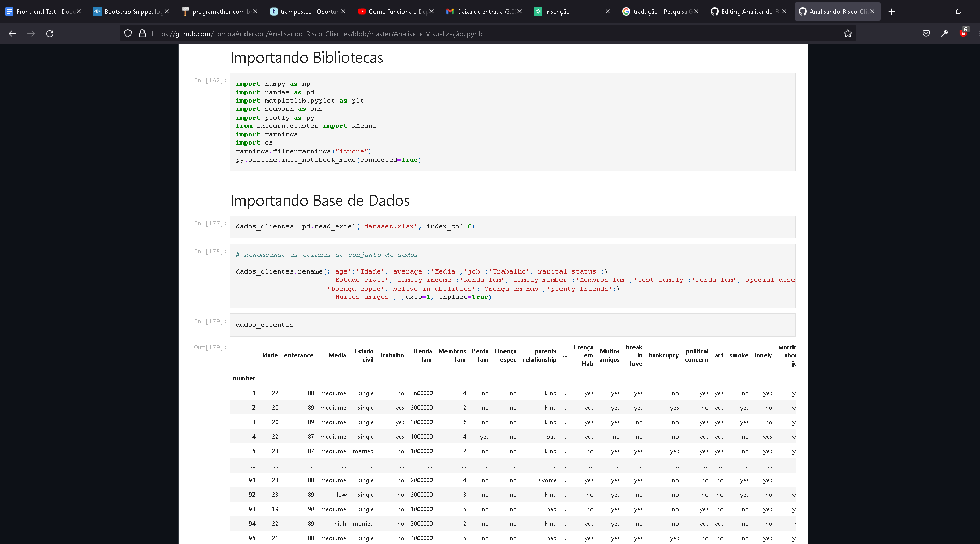Click the GitHub URL address bar

487,34
